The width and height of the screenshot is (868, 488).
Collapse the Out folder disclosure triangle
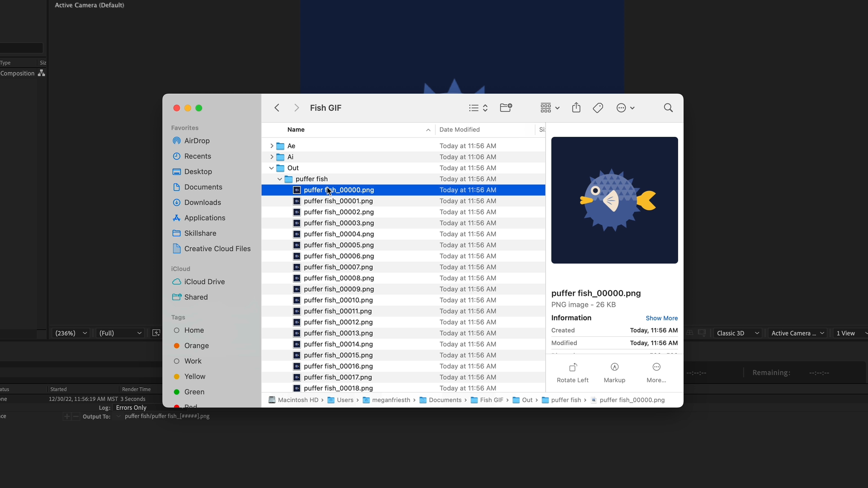tap(271, 168)
